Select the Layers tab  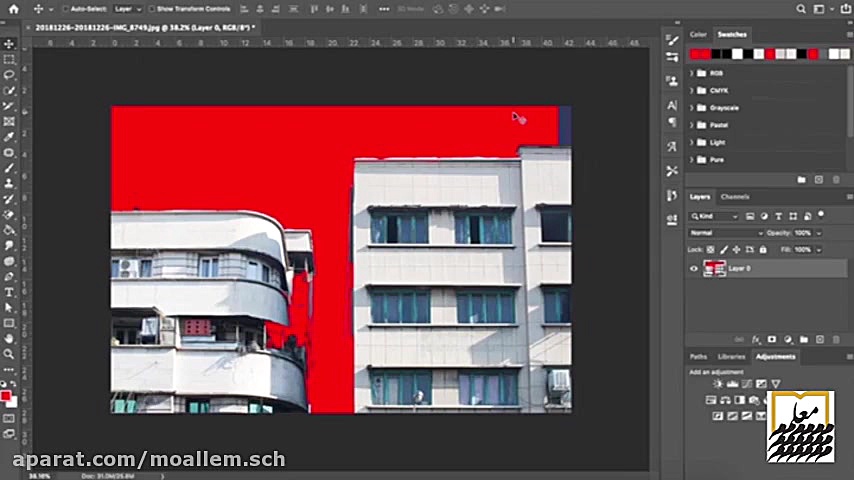coord(700,197)
